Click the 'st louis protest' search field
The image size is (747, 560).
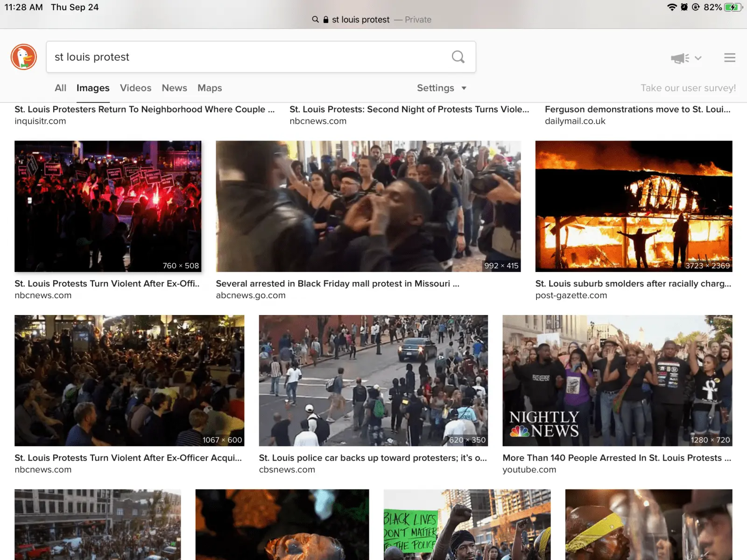tap(247, 57)
